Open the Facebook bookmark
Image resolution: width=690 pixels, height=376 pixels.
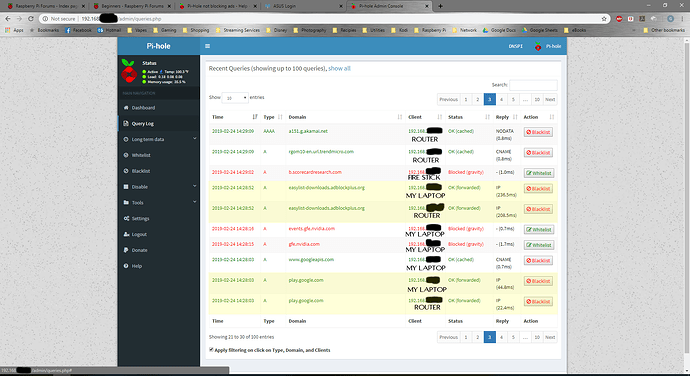(78, 30)
